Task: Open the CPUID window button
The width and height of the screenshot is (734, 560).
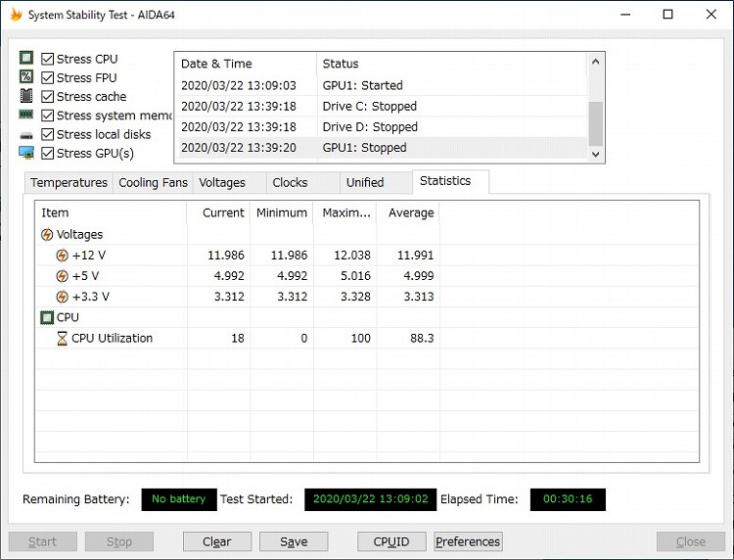Action: point(391,541)
